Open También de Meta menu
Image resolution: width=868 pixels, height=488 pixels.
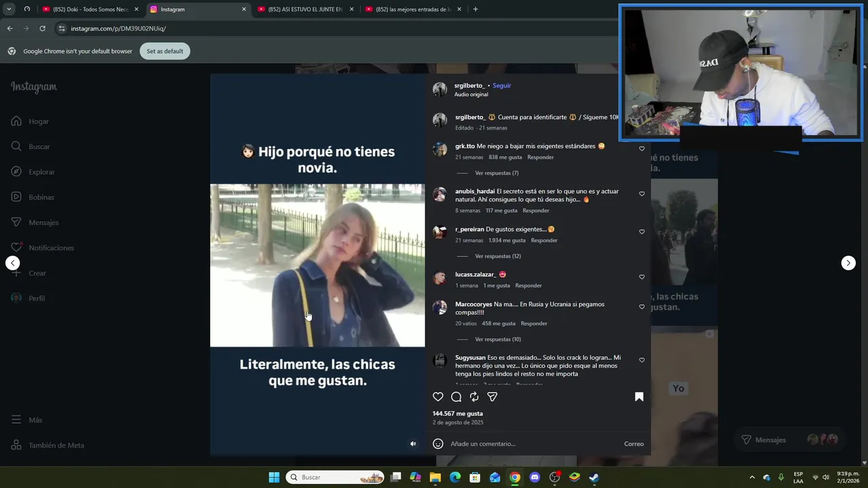pos(47,445)
